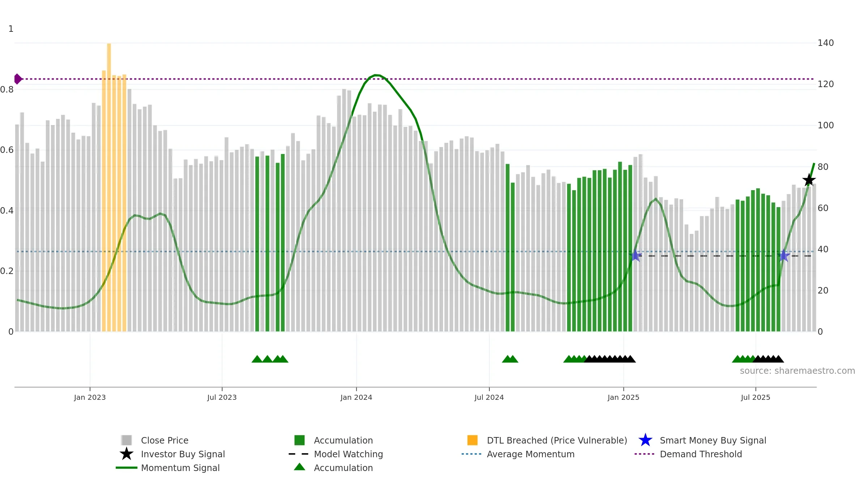Toggle the Close Price legend entry
This screenshot has height=488, width=868.
pos(165,440)
